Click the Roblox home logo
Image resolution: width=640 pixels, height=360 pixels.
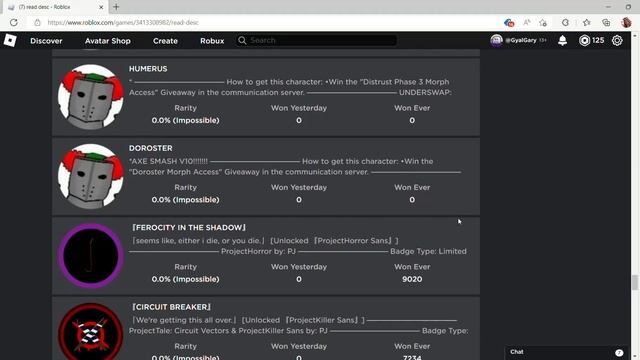10,40
